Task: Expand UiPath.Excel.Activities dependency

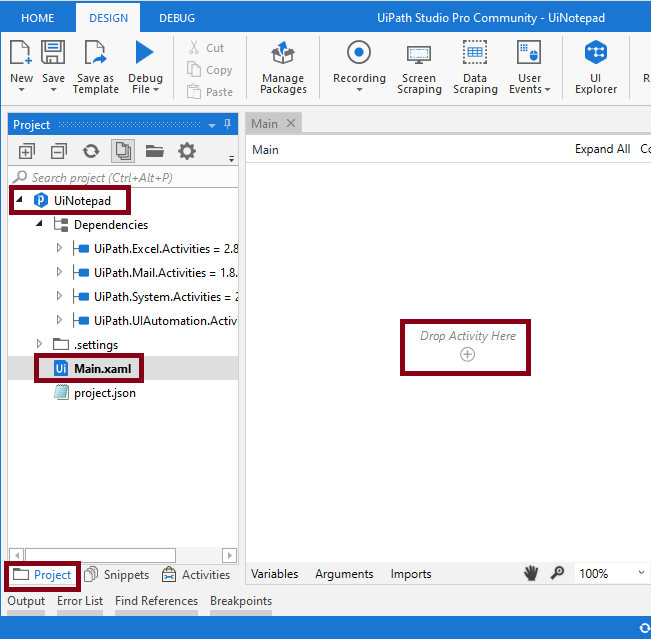Action: point(59,248)
